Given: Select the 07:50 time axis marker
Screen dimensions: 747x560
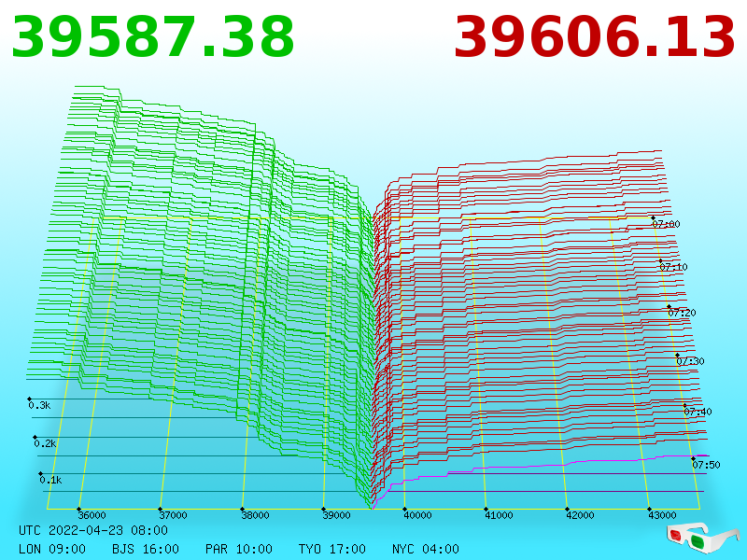Looking at the screenshot, I should [706, 465].
